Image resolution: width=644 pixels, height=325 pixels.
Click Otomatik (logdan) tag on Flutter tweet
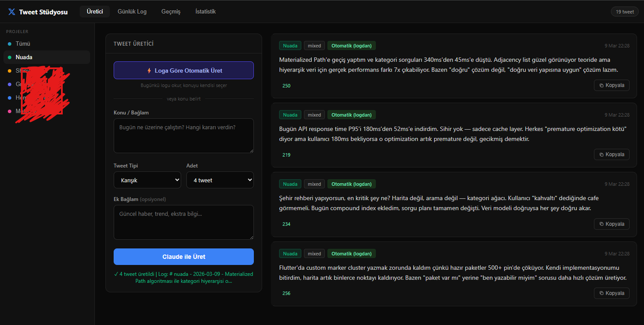(352, 253)
